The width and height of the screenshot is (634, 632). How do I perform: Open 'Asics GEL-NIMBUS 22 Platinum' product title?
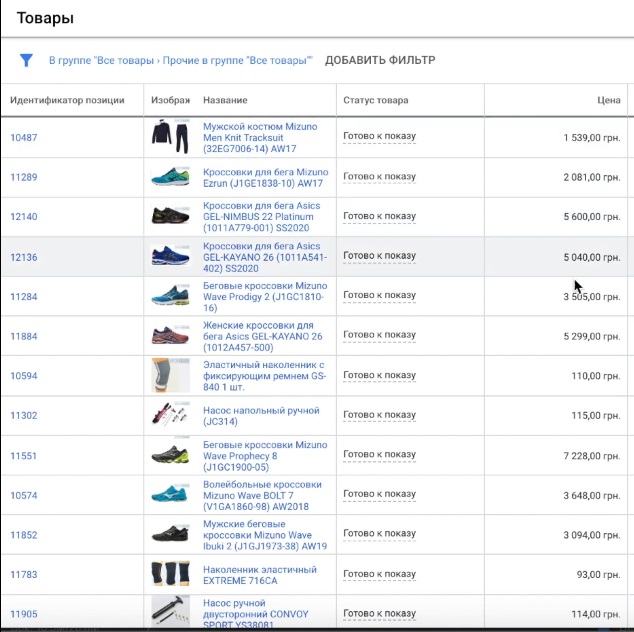click(262, 217)
